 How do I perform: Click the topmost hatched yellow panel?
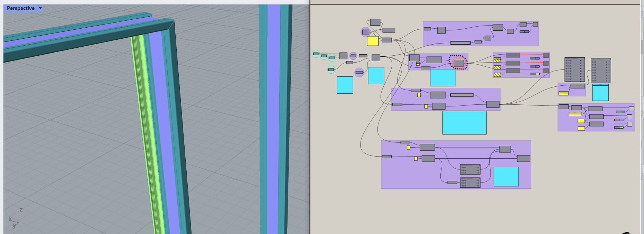pos(497,59)
